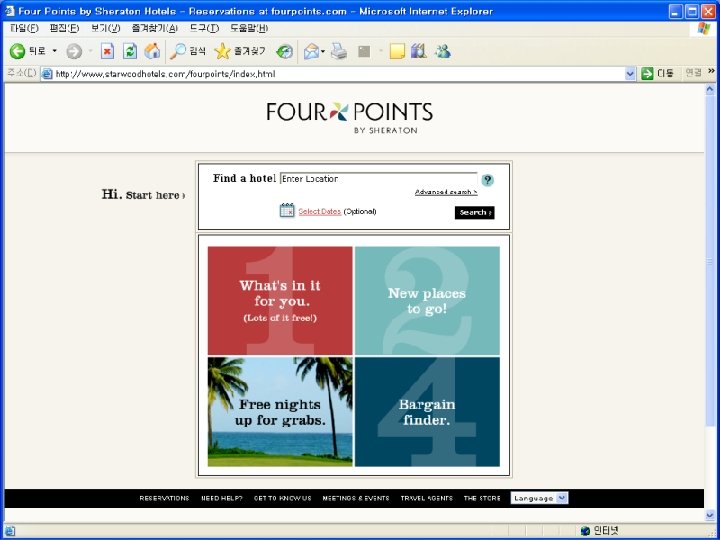Click the red What's in it for you tile
720x540 pixels.
point(280,301)
